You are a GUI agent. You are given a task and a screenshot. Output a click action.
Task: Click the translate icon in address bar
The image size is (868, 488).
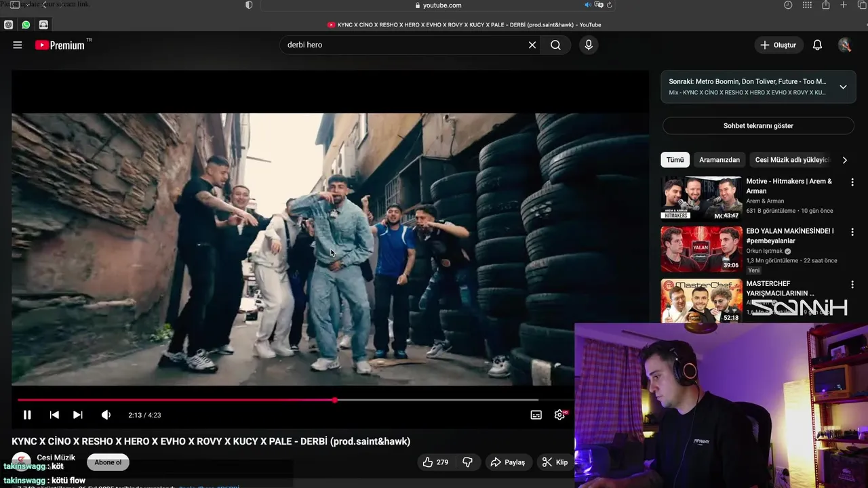coord(598,5)
